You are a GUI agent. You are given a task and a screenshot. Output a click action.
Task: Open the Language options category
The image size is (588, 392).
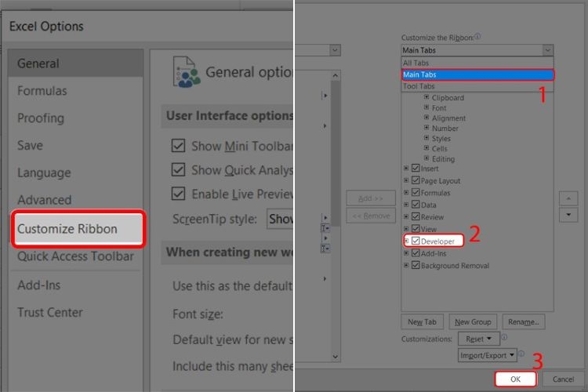[44, 173]
